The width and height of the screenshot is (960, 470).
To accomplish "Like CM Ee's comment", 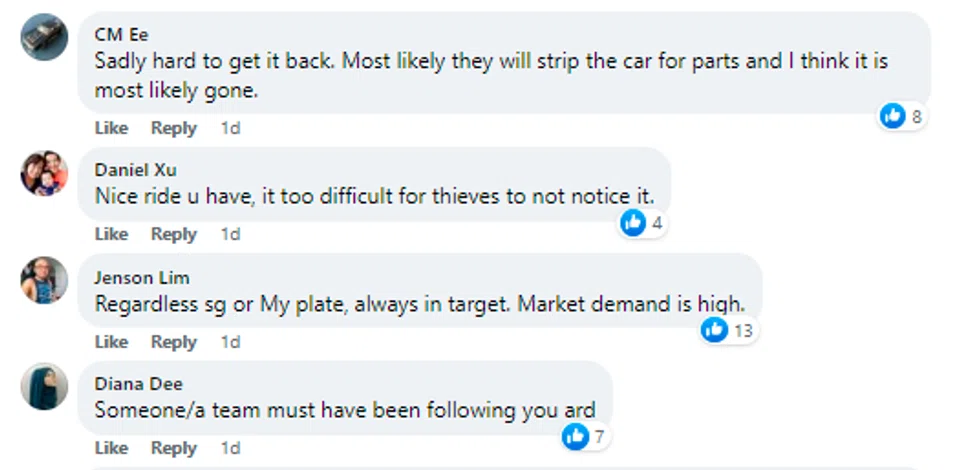I will (x=111, y=128).
